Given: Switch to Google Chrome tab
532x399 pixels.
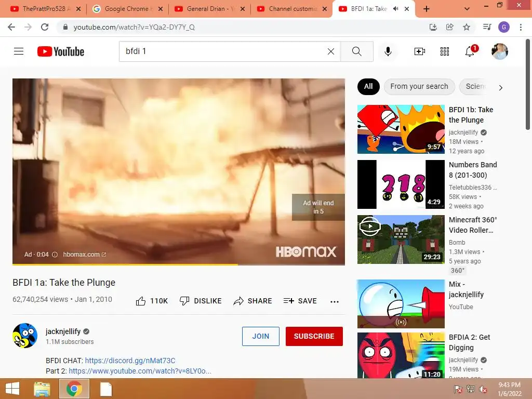Looking at the screenshot, I should point(128,9).
